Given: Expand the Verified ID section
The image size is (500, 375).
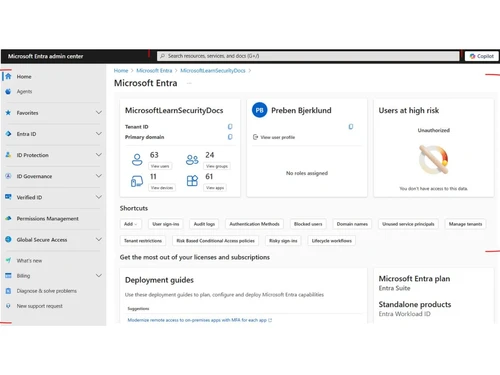Looking at the screenshot, I should pyautogui.click(x=99, y=197).
